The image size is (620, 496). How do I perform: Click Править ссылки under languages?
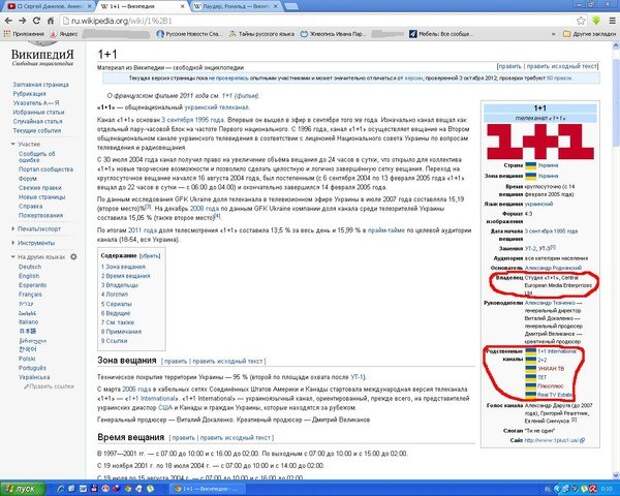coord(49,386)
